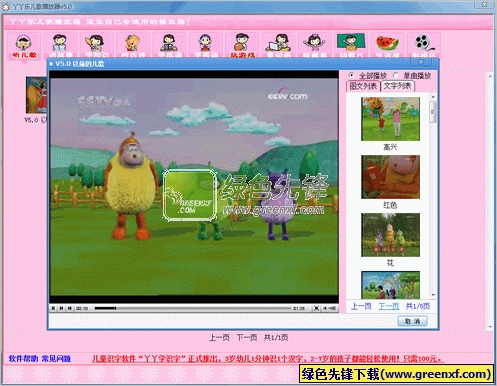Switch to the 图文列表 tab

pyautogui.click(x=363, y=86)
